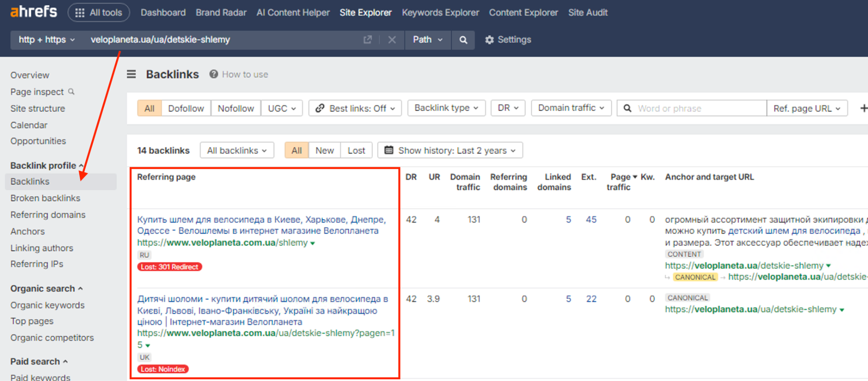Image resolution: width=868 pixels, height=381 pixels.
Task: Click the search magnifier button
Action: [x=463, y=39]
